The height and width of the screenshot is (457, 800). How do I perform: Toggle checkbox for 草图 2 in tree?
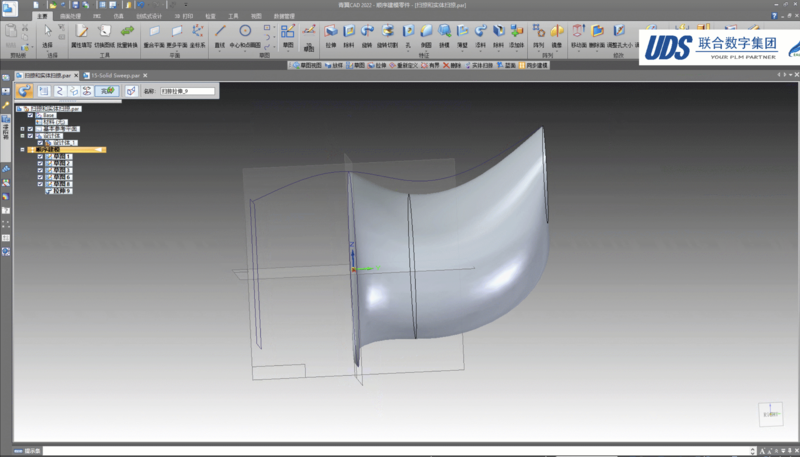coord(40,164)
